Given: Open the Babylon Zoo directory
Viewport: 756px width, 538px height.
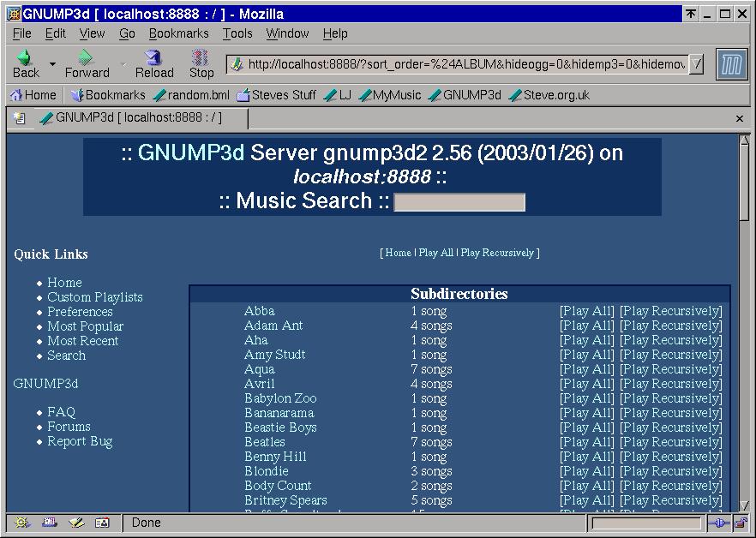Looking at the screenshot, I should click(x=280, y=398).
